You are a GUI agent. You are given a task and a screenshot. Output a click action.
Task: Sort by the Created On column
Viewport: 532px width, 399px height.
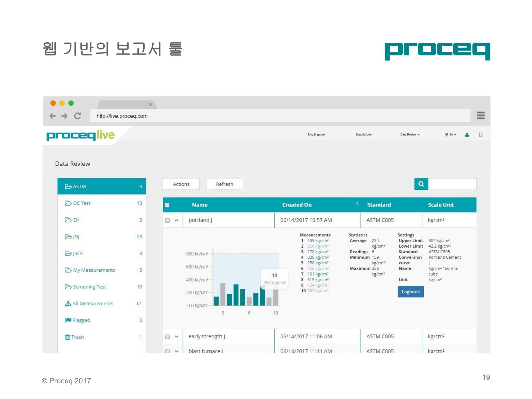click(357, 204)
